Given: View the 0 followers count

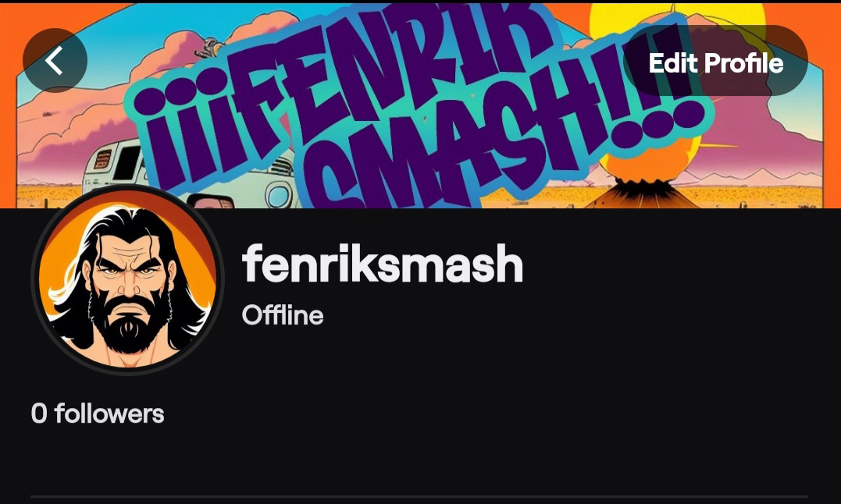Looking at the screenshot, I should click(x=98, y=413).
